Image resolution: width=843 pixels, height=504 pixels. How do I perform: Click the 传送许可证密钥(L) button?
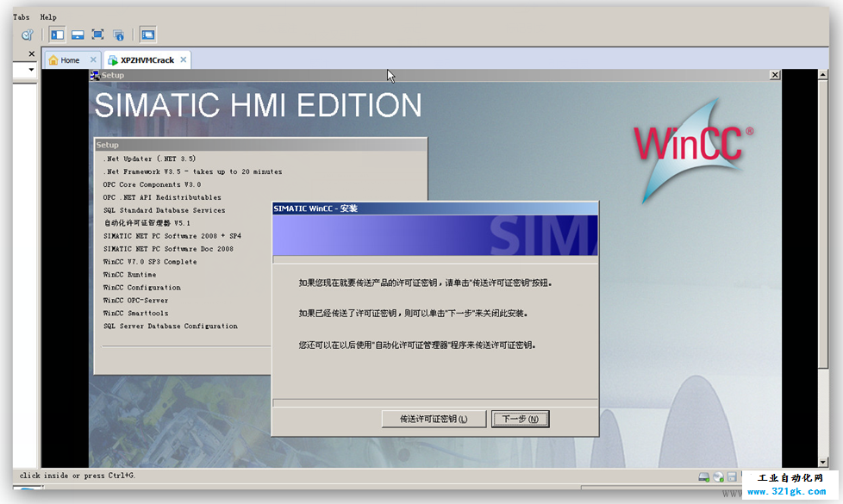click(434, 419)
